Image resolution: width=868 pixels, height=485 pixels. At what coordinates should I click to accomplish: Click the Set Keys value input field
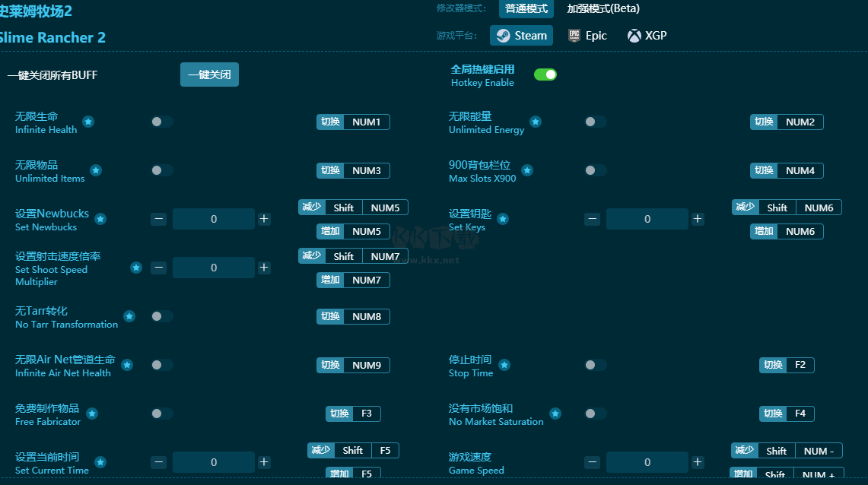click(x=647, y=219)
